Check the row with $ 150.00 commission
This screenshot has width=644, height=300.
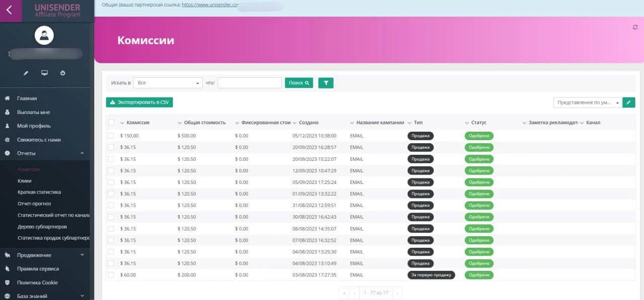[111, 136]
